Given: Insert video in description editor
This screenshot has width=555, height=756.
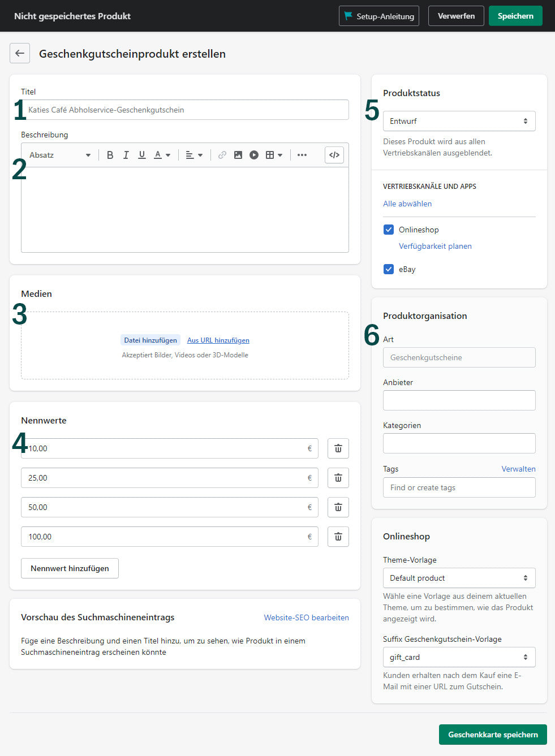Looking at the screenshot, I should click(254, 155).
